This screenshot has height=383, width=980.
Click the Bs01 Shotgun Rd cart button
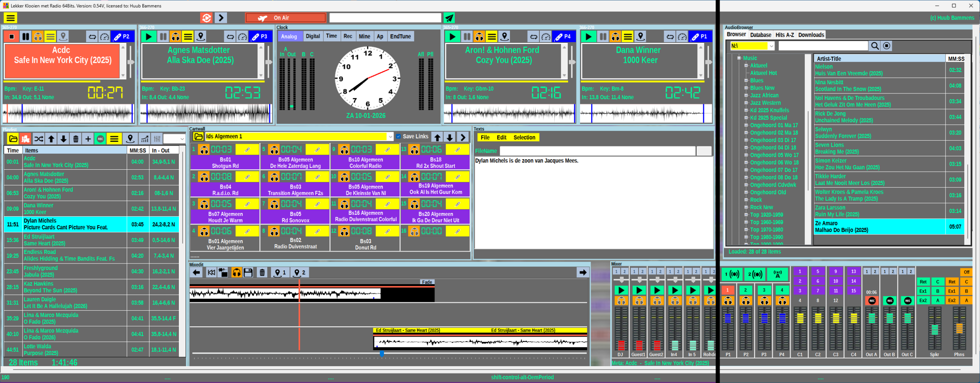pyautogui.click(x=225, y=163)
